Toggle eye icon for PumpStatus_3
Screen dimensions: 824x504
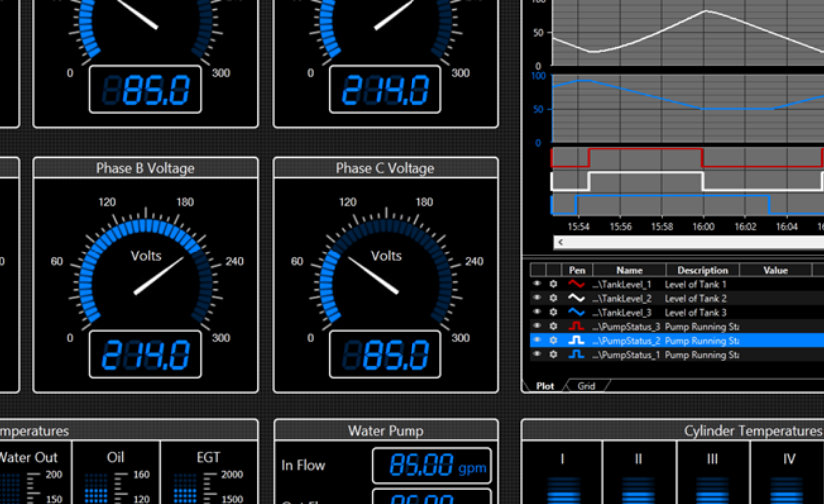tap(536, 326)
